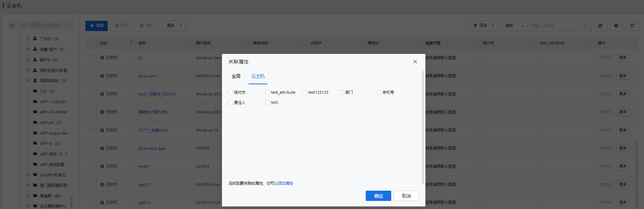The height and width of the screenshot is (209, 644).
Task: Click the dialog's vertical scrollbar
Action: (423, 127)
